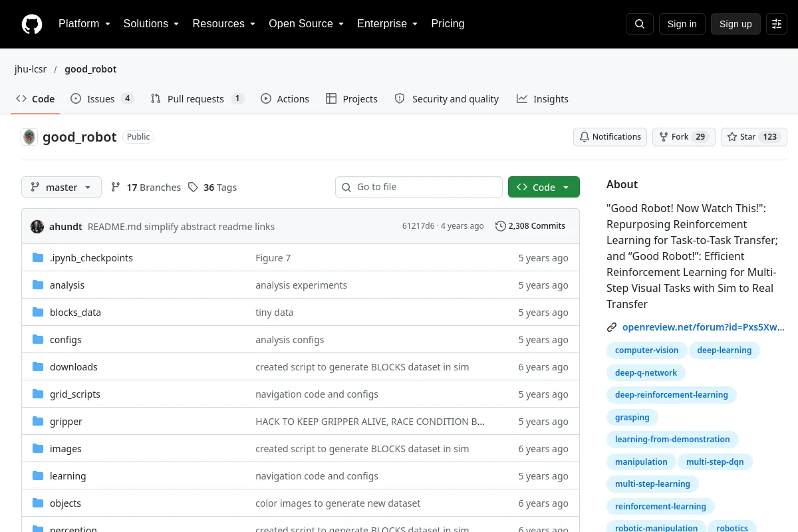Open commit 61217d6 hash link
The width and height of the screenshot is (798, 532).
coord(418,226)
